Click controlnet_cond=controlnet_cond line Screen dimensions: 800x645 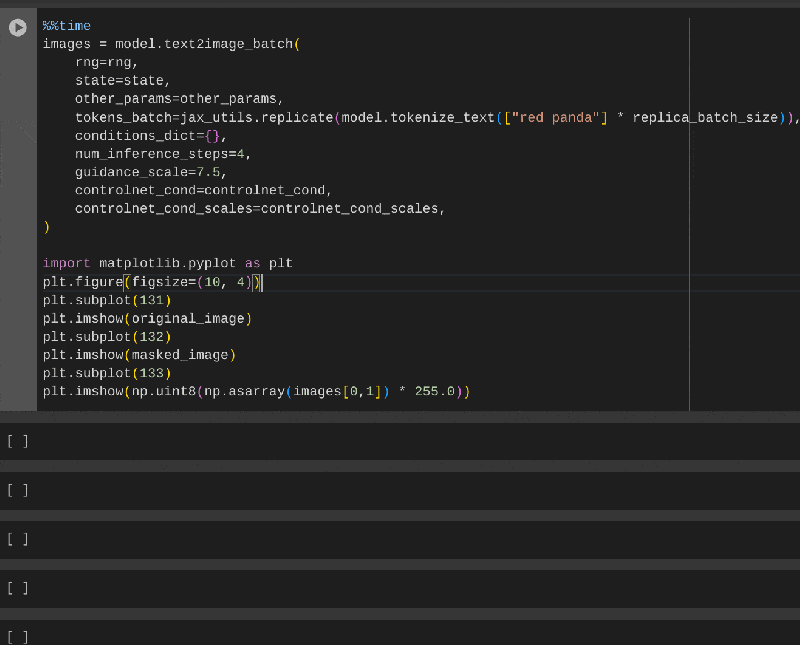tap(203, 190)
